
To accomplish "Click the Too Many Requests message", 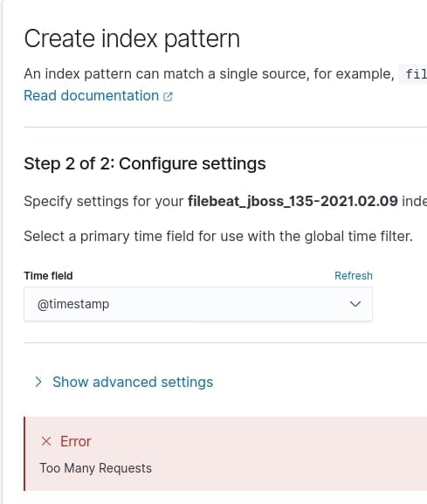I will (x=96, y=468).
